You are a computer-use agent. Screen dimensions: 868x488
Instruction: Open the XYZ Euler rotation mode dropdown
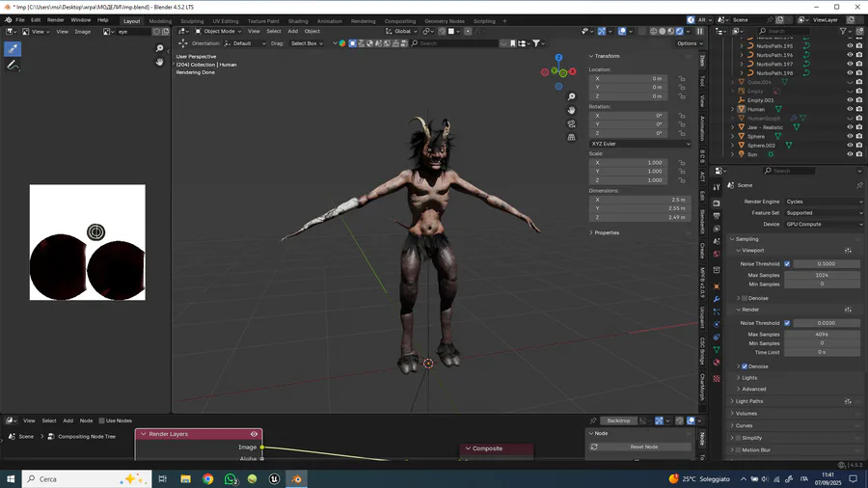640,144
